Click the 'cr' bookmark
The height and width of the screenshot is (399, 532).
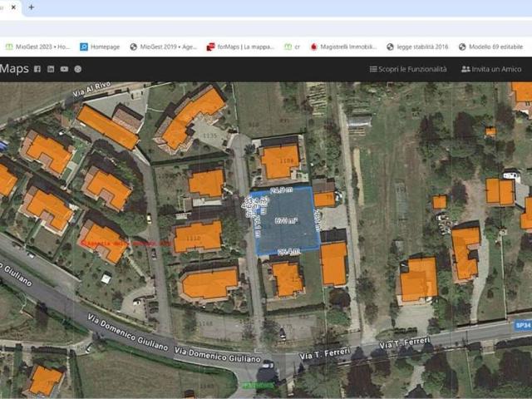pyautogui.click(x=292, y=47)
